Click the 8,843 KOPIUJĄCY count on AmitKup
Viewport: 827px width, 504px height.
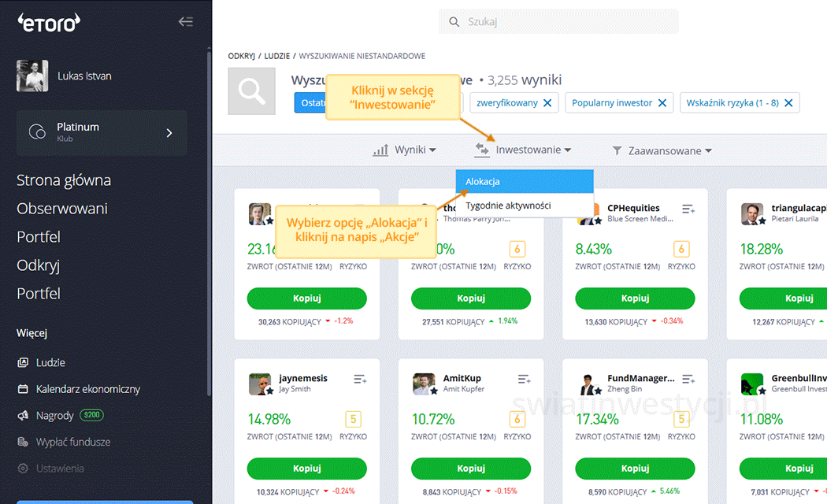(452, 492)
